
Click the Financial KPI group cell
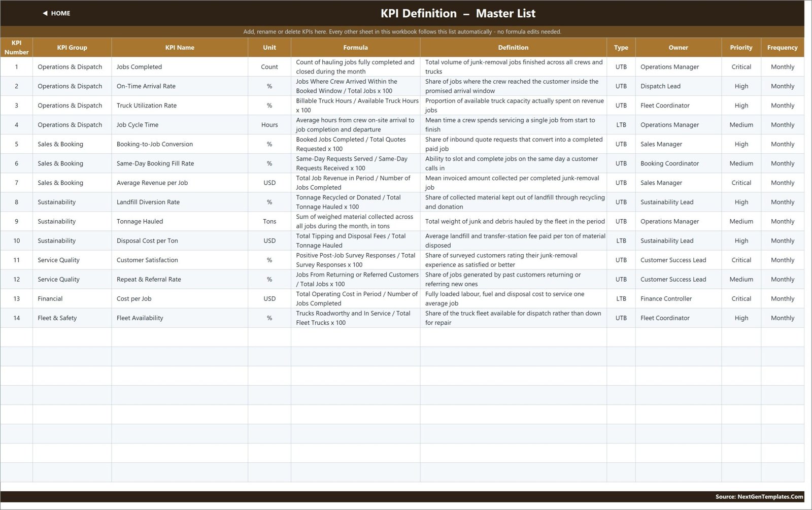[x=72, y=298]
